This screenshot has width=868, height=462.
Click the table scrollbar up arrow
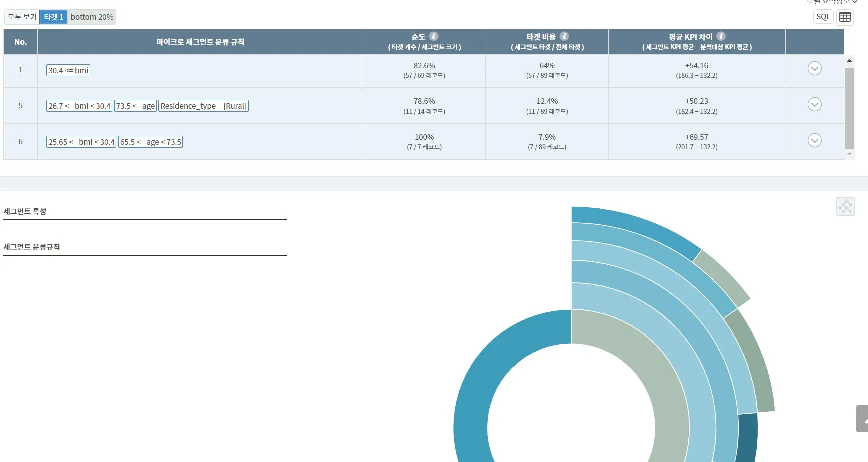tap(849, 61)
